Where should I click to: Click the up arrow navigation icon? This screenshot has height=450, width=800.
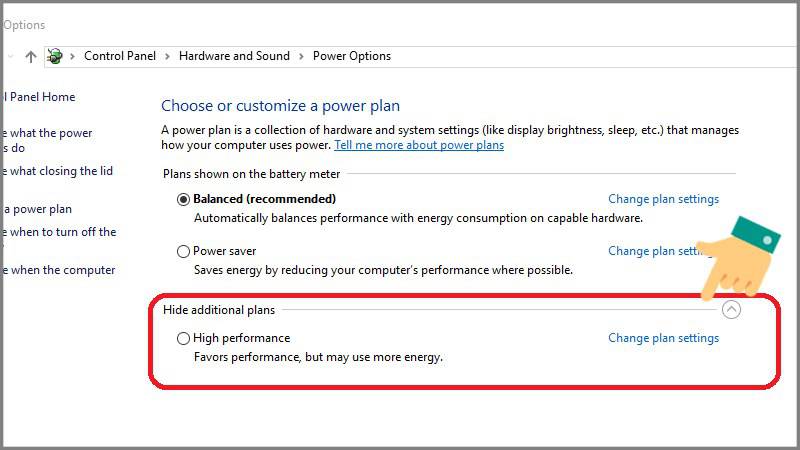31,57
